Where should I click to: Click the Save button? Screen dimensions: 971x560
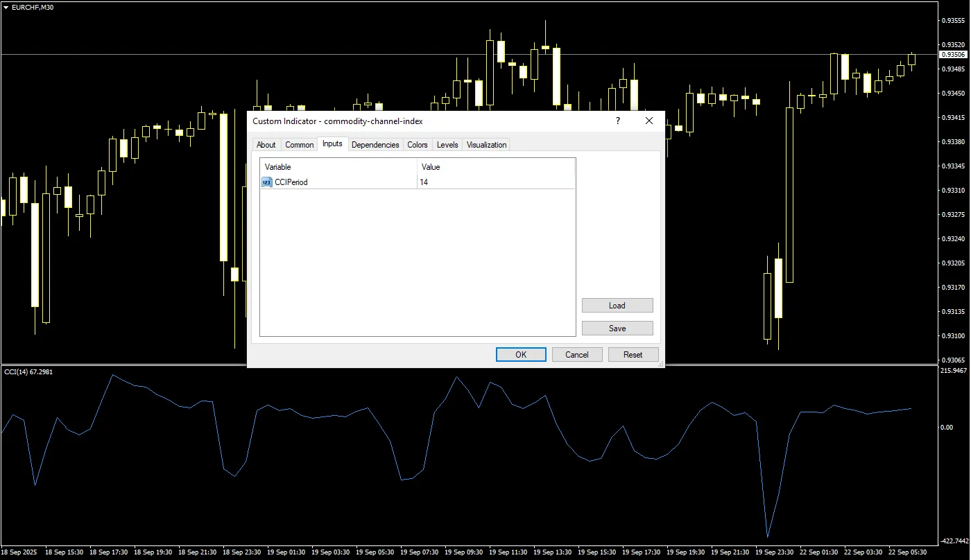[x=617, y=328]
